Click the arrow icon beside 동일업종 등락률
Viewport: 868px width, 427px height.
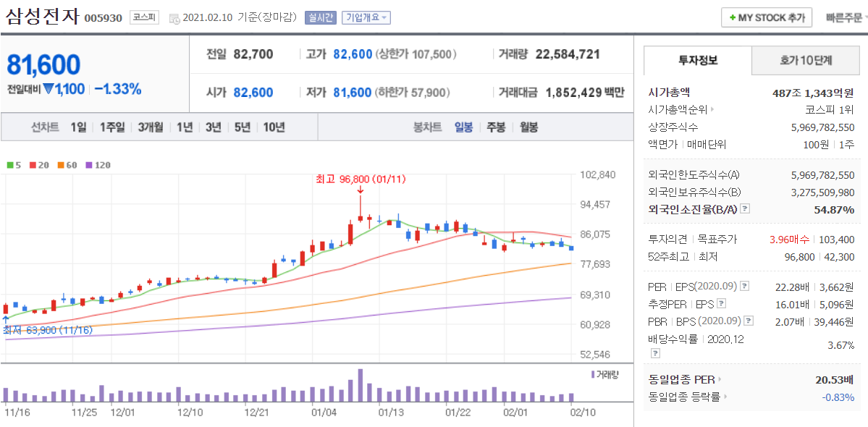click(725, 397)
